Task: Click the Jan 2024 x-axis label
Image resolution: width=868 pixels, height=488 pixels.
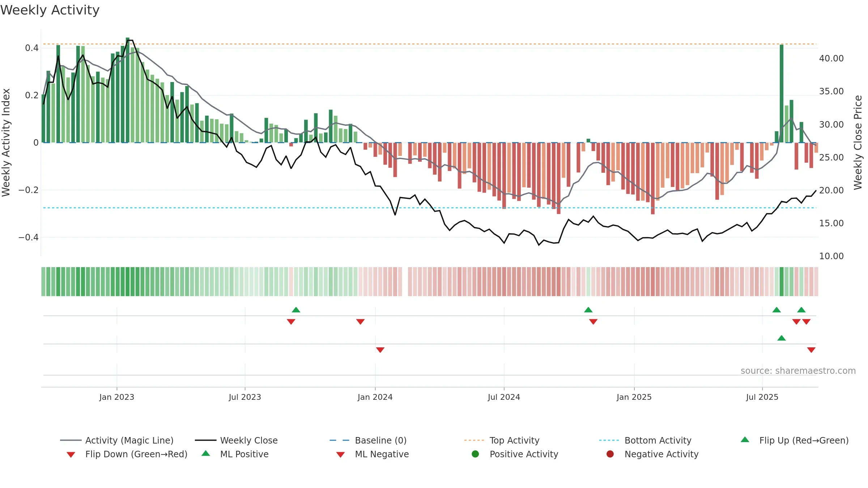Action: click(375, 397)
